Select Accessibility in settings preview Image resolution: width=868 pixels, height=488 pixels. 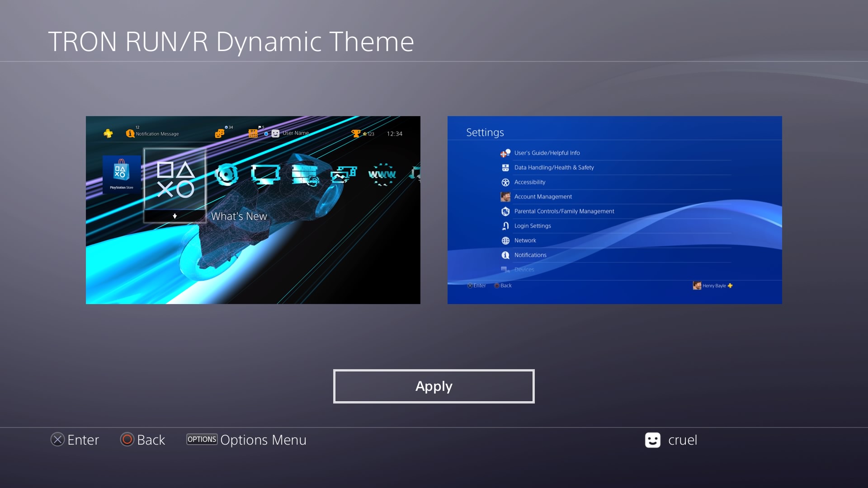click(529, 182)
